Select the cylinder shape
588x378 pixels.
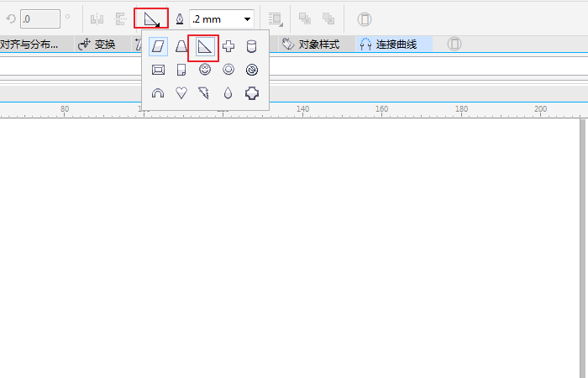[251, 48]
